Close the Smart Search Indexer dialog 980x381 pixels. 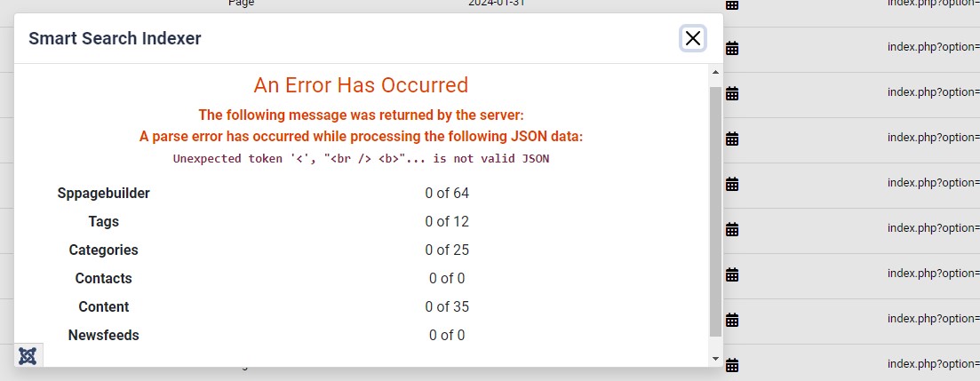tap(693, 38)
